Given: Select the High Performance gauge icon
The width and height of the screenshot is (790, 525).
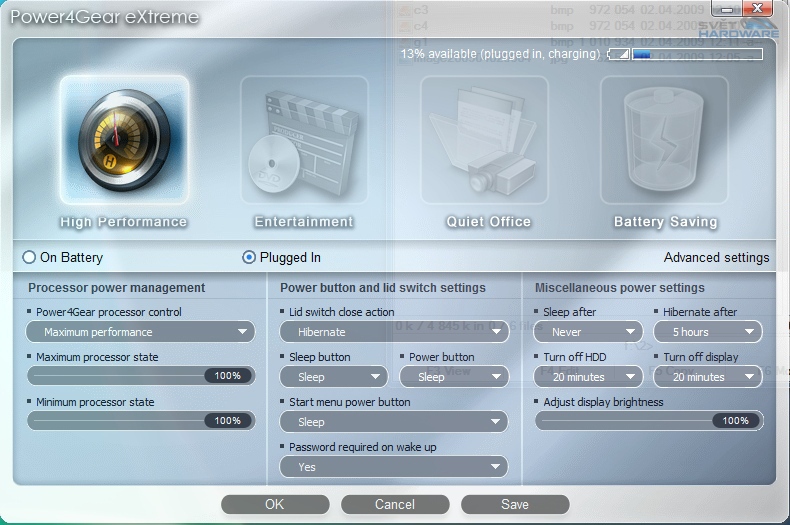Looking at the screenshot, I should tap(123, 140).
